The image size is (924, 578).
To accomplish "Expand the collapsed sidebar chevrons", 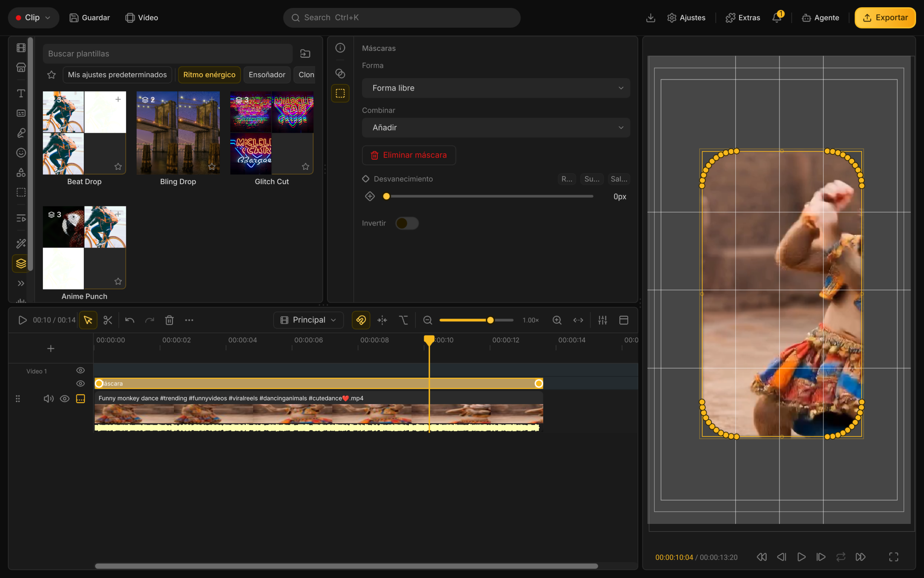I will (21, 283).
